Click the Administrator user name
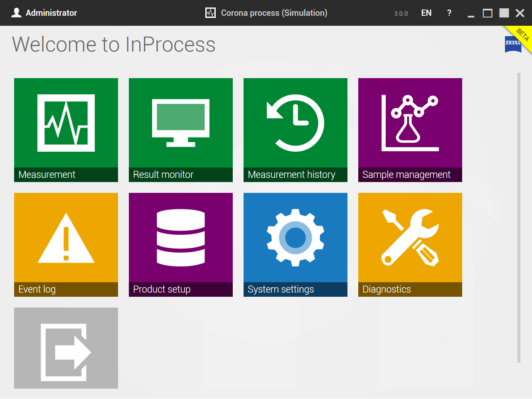532x399 pixels. 51,13
